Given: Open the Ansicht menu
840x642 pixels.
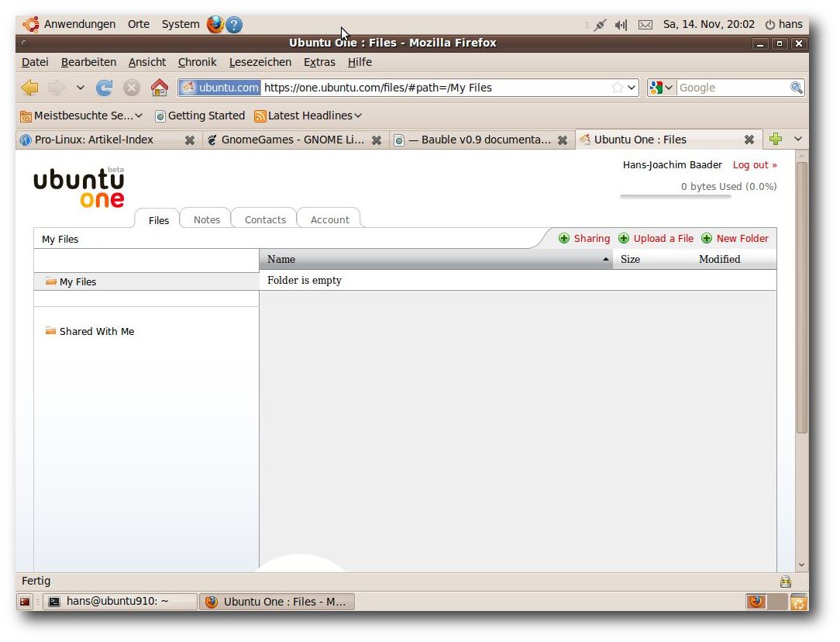Looking at the screenshot, I should 146,62.
